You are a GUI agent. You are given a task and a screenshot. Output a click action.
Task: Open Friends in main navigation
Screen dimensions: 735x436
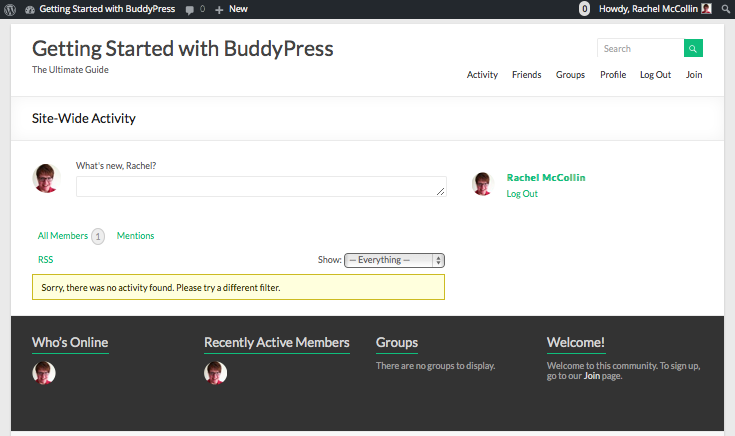(x=526, y=75)
